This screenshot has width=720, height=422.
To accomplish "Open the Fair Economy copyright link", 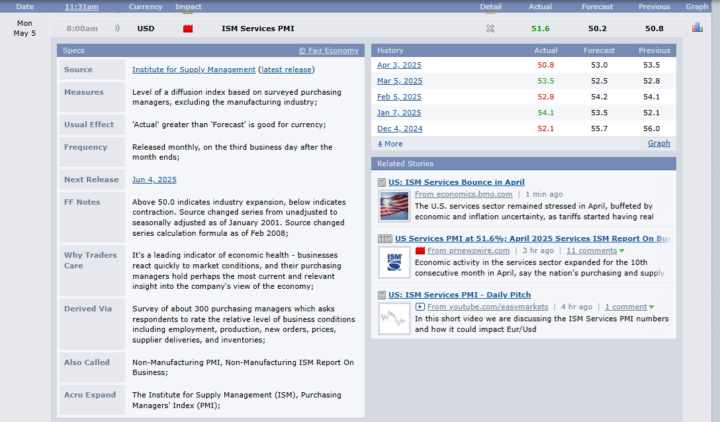I will 329,51.
